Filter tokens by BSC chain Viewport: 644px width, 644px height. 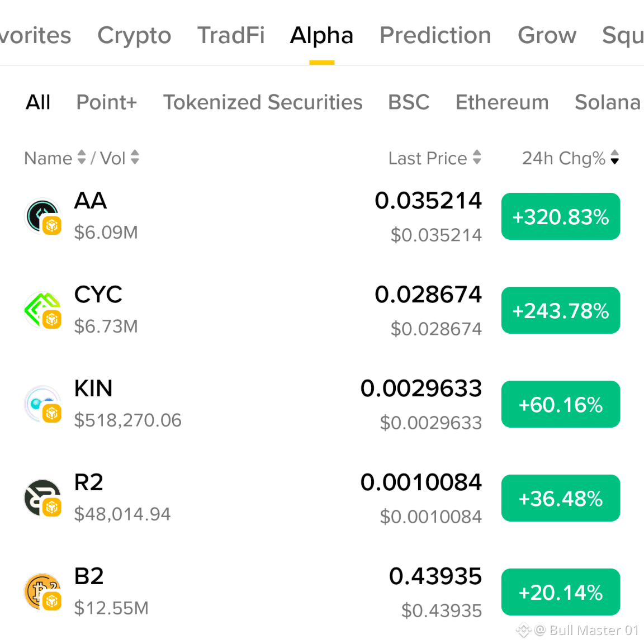tap(409, 102)
